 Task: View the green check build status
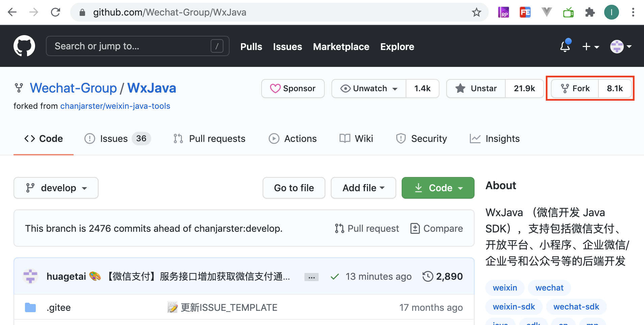point(335,277)
